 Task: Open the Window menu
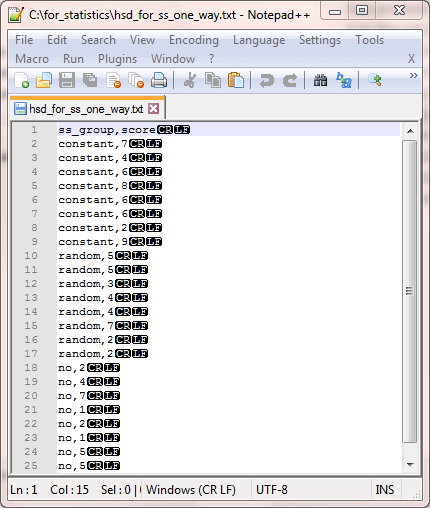(x=173, y=59)
